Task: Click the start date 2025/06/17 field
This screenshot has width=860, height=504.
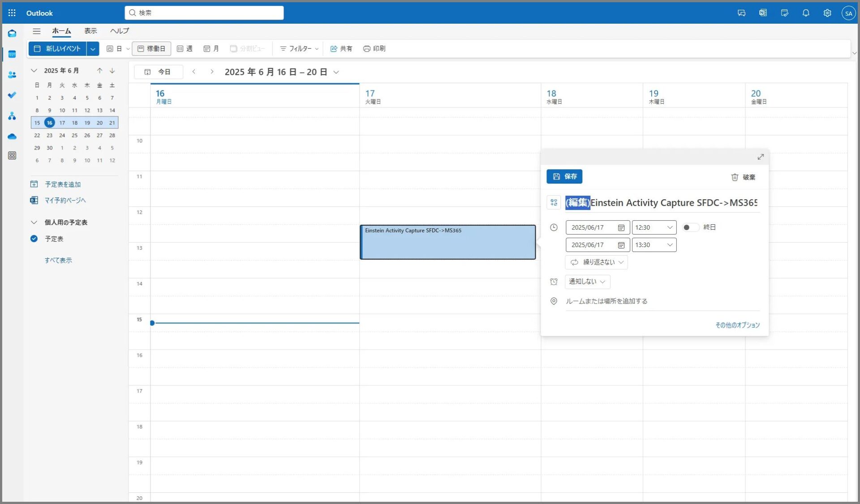Action: (x=598, y=227)
